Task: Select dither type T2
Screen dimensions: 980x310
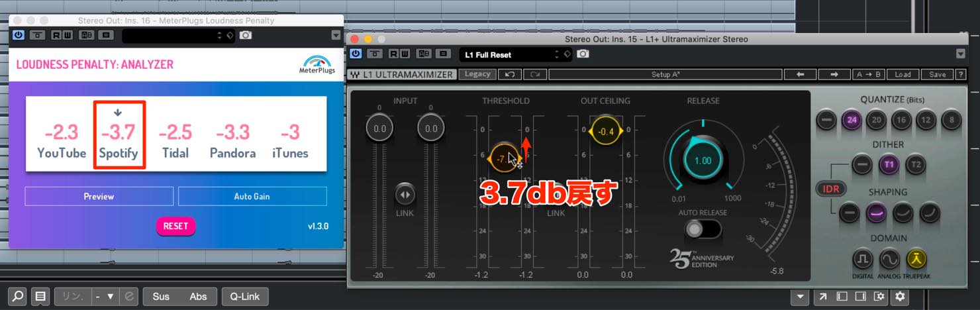Action: (916, 165)
